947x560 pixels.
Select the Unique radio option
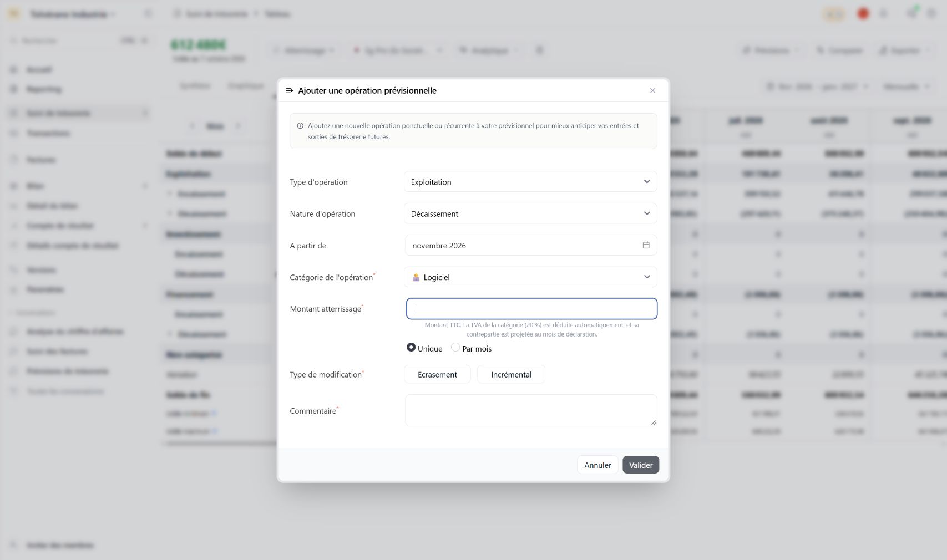click(x=411, y=348)
